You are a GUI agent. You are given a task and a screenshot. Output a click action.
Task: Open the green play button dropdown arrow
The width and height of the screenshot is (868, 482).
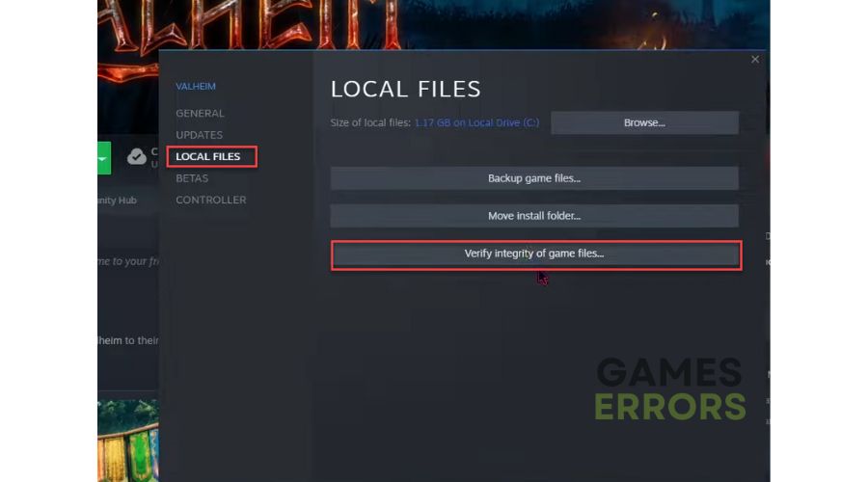tap(103, 158)
